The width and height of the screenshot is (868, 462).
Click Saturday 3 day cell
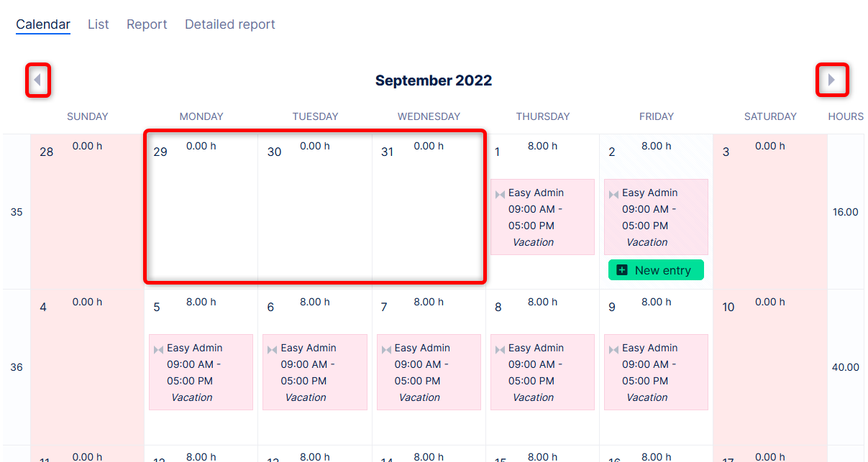[x=769, y=216]
